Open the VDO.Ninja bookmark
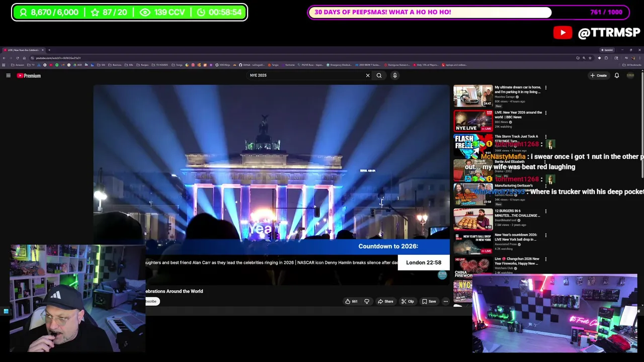644x362 pixels. pos(223,65)
